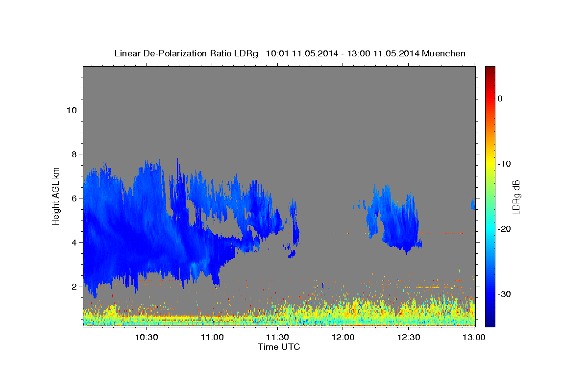Click the 'Height AGL km' axis label
Viewport: 588px width, 392px height.
click(56, 196)
